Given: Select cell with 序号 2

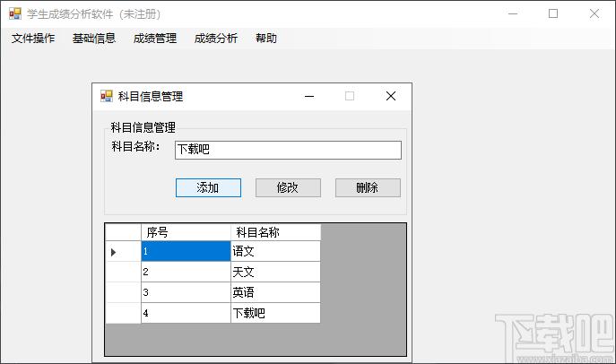Looking at the screenshot, I should click(186, 272).
